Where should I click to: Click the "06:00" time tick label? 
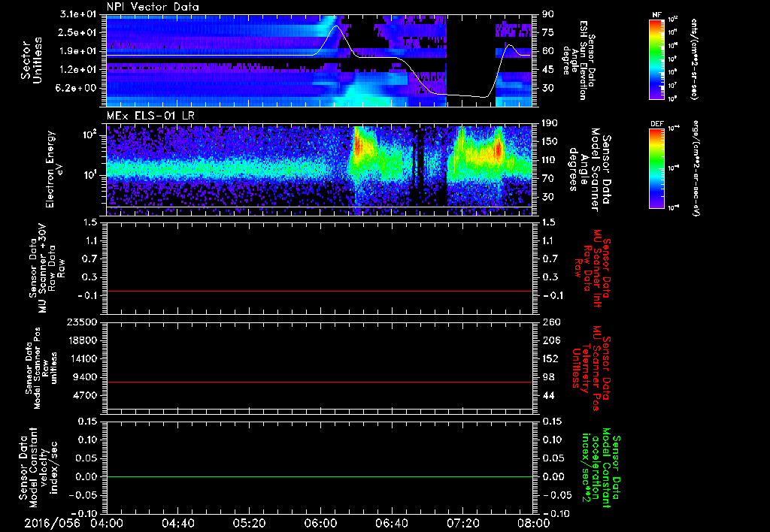pos(320,523)
